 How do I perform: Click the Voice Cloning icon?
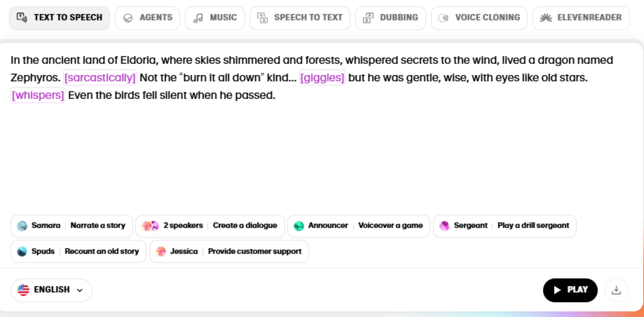442,17
